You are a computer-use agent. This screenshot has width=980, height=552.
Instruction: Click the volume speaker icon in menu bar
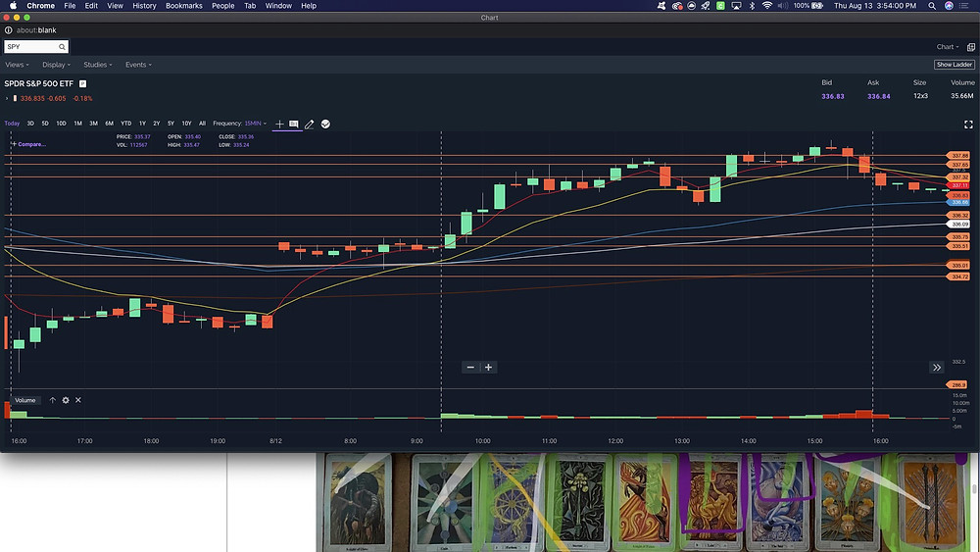[x=783, y=6]
